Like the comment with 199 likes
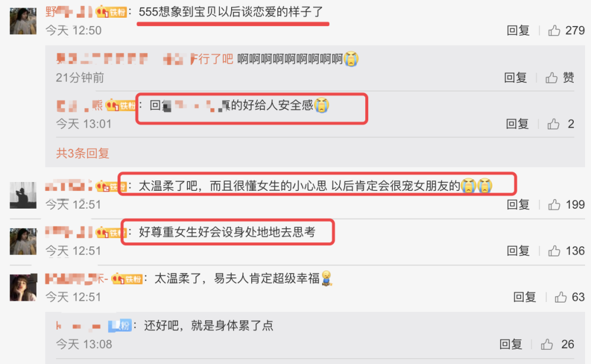 [x=554, y=204]
